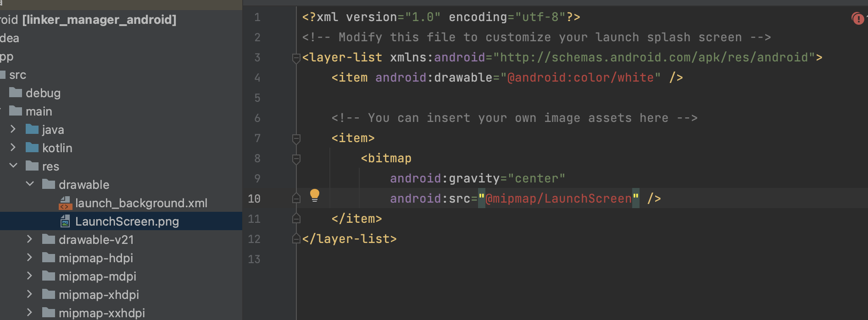Click the schemas.android.com namespace URL
Viewport: 868px width, 320px height.
coord(654,57)
